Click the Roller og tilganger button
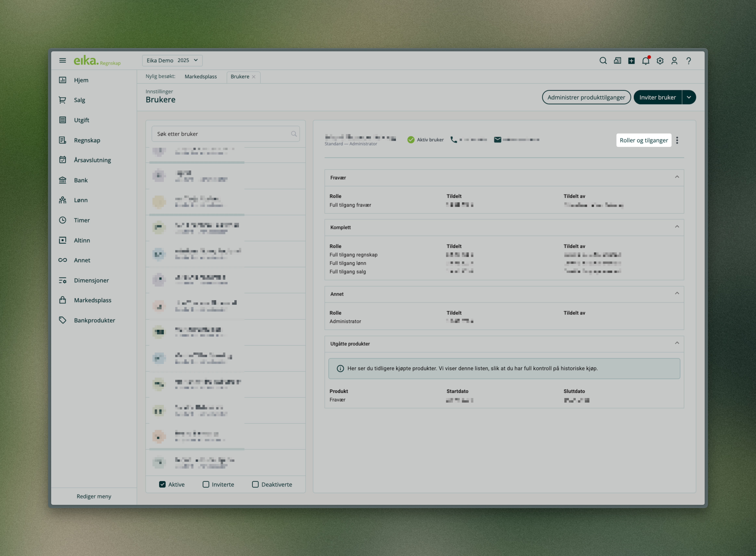The width and height of the screenshot is (756, 556). (643, 140)
